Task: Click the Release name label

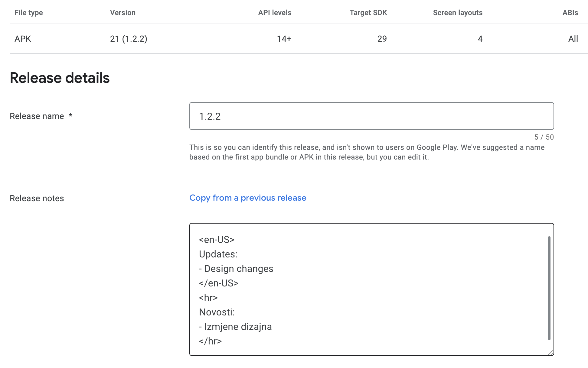Action: coord(37,116)
